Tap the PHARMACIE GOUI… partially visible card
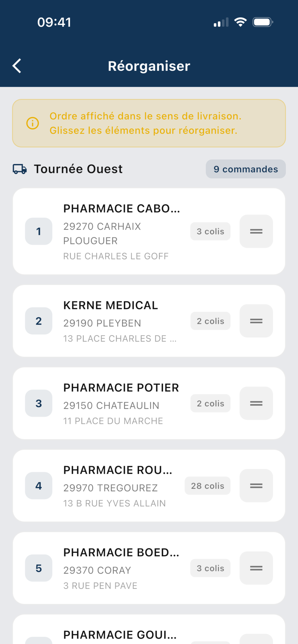The height and width of the screenshot is (644, 298). click(149, 629)
